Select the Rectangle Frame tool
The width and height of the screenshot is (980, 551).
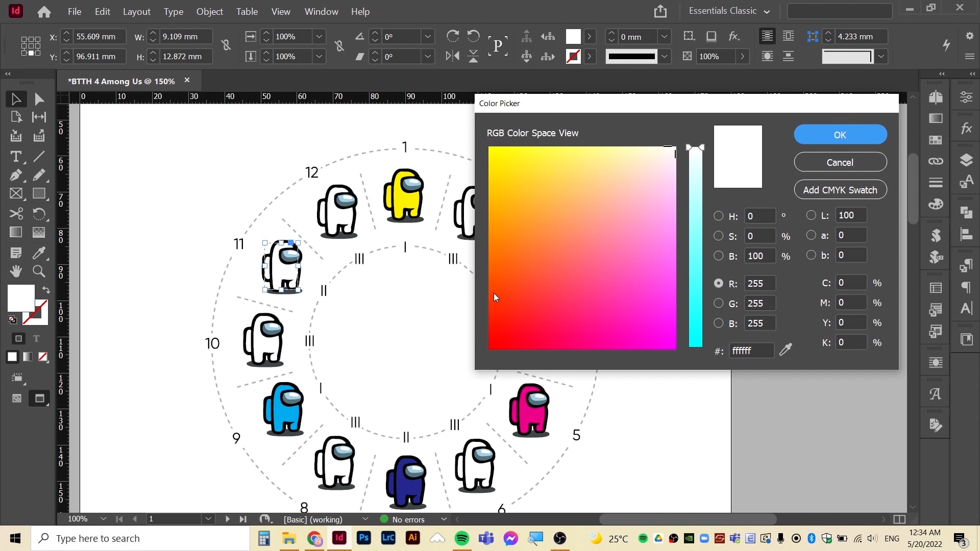[16, 194]
